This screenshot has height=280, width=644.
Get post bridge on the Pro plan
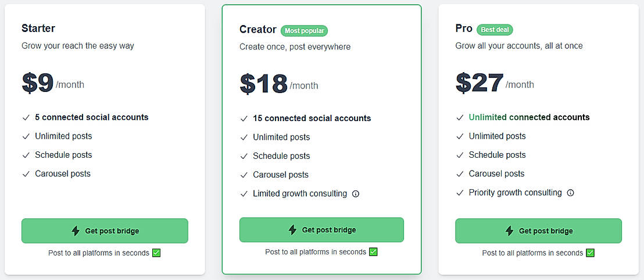click(x=538, y=231)
